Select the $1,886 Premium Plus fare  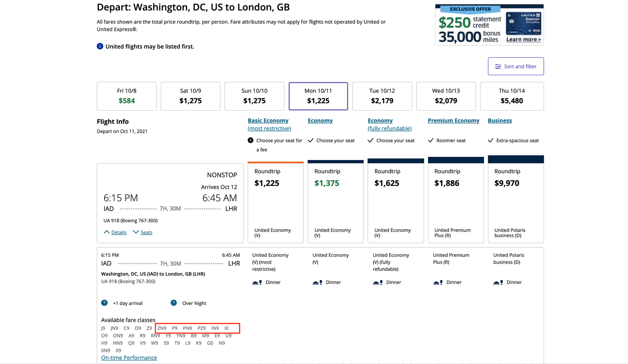tap(456, 203)
